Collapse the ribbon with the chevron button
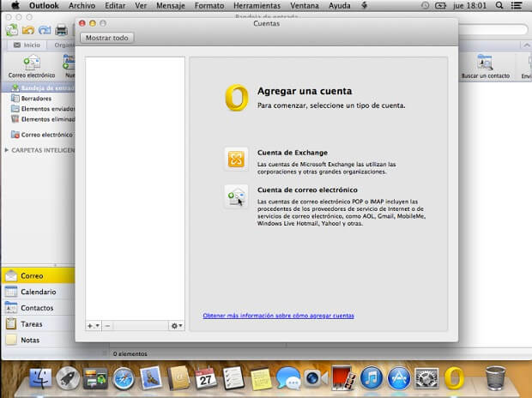 [x=526, y=45]
